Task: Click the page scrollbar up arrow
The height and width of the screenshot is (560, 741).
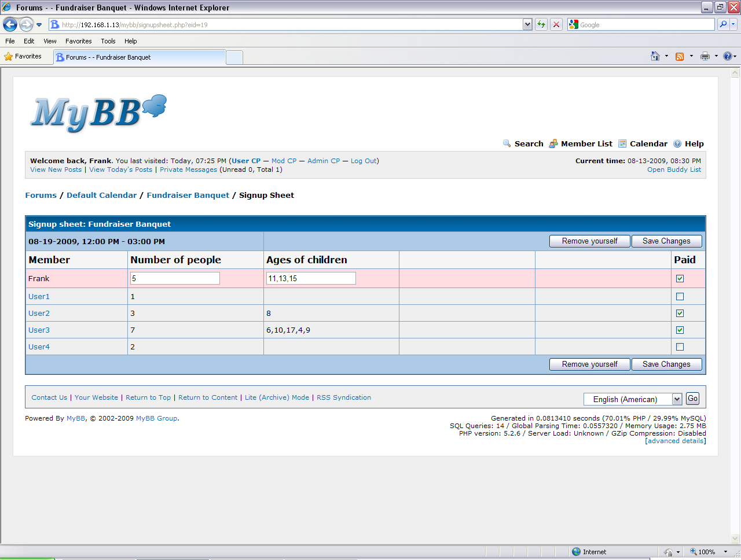Action: pos(735,73)
